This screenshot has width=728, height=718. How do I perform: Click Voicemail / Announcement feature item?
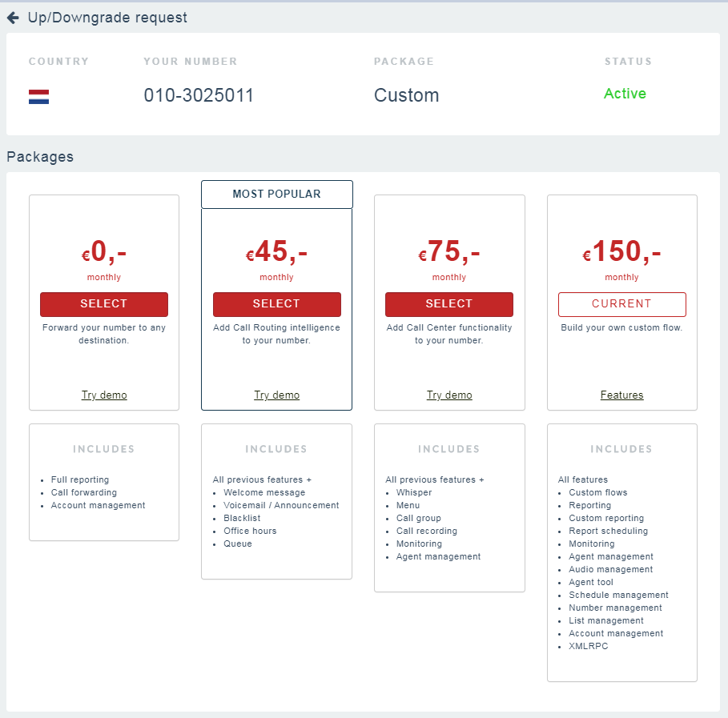[281, 506]
